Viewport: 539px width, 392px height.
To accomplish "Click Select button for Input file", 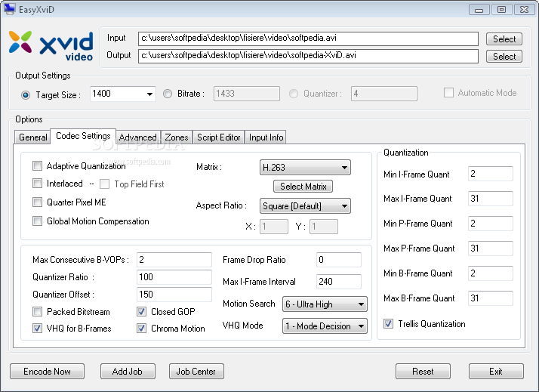I will (504, 39).
